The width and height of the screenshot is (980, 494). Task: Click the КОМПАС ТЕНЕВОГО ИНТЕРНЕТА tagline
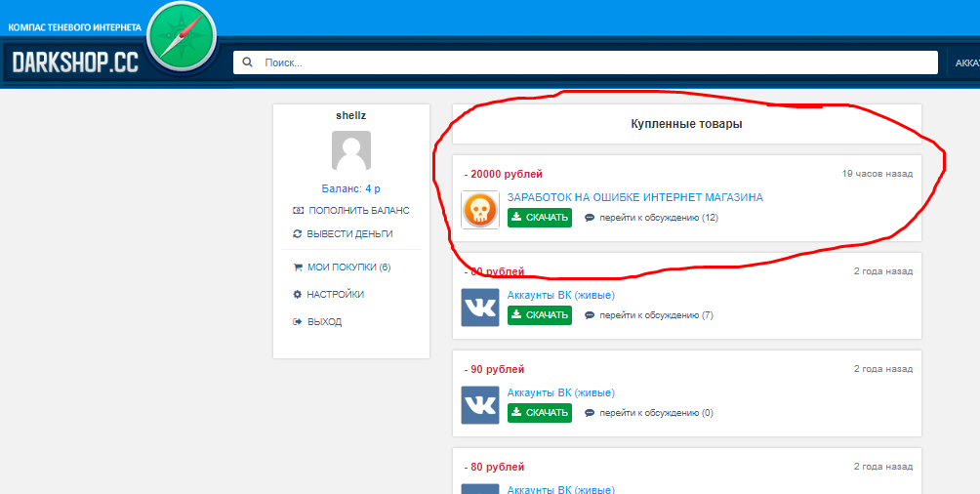pos(74,28)
